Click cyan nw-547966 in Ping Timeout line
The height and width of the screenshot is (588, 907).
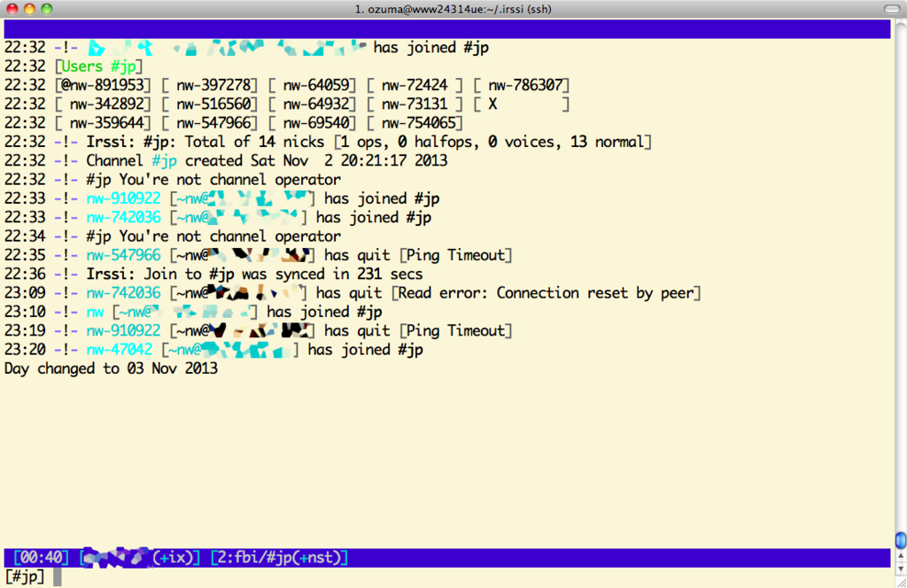123,255
